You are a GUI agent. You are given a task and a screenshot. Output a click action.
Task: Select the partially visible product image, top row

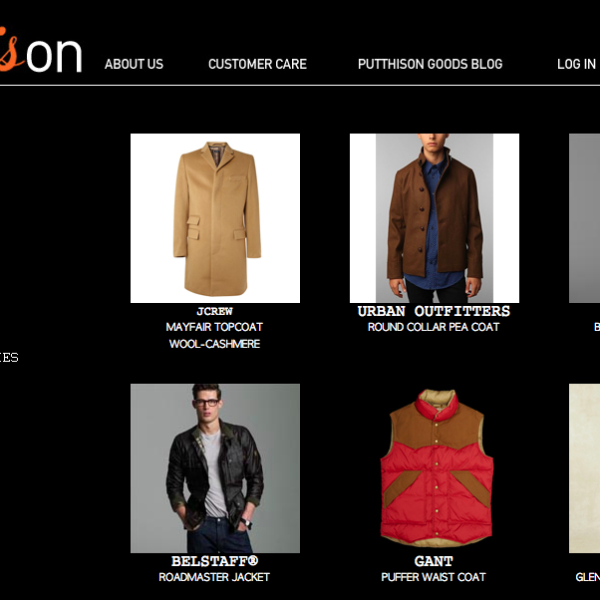tap(584, 218)
